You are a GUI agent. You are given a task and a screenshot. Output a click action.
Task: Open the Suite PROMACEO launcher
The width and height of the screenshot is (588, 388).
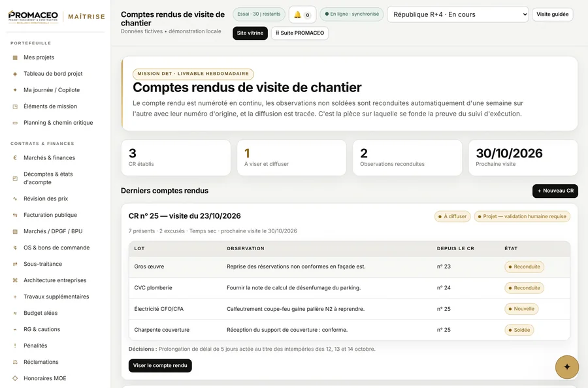(x=300, y=33)
